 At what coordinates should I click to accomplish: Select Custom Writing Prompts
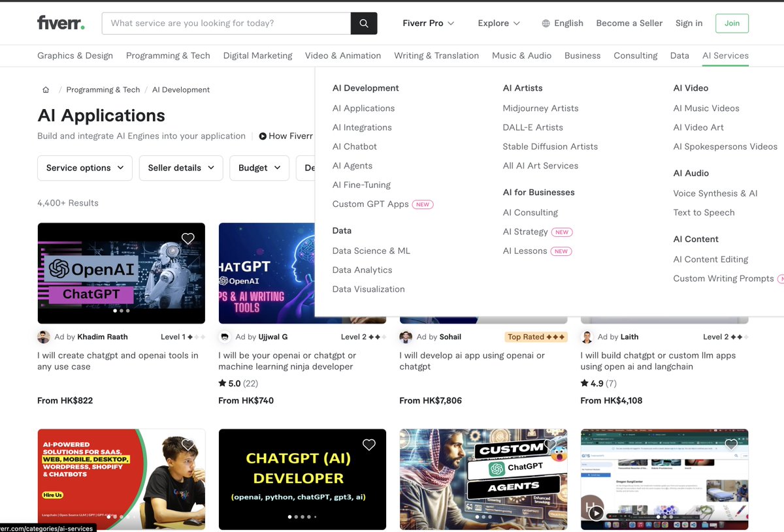tap(723, 278)
